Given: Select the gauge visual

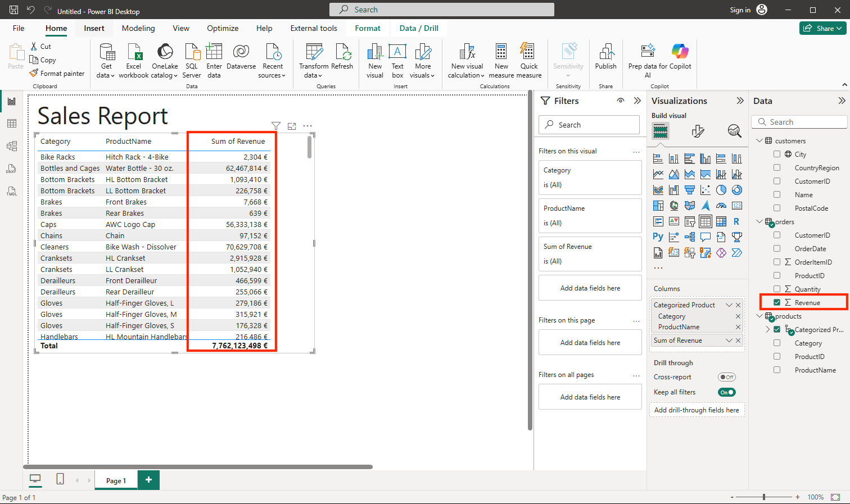Looking at the screenshot, I should click(721, 206).
